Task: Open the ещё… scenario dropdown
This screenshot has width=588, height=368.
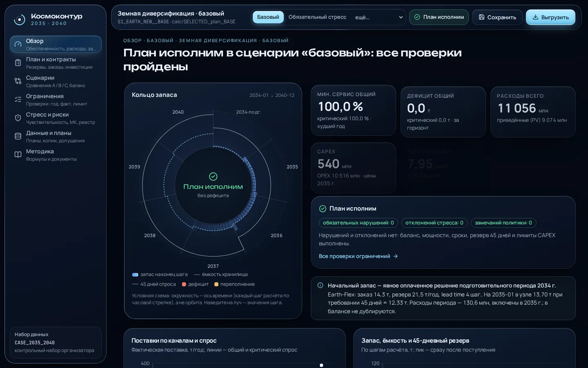Action: click(x=379, y=17)
